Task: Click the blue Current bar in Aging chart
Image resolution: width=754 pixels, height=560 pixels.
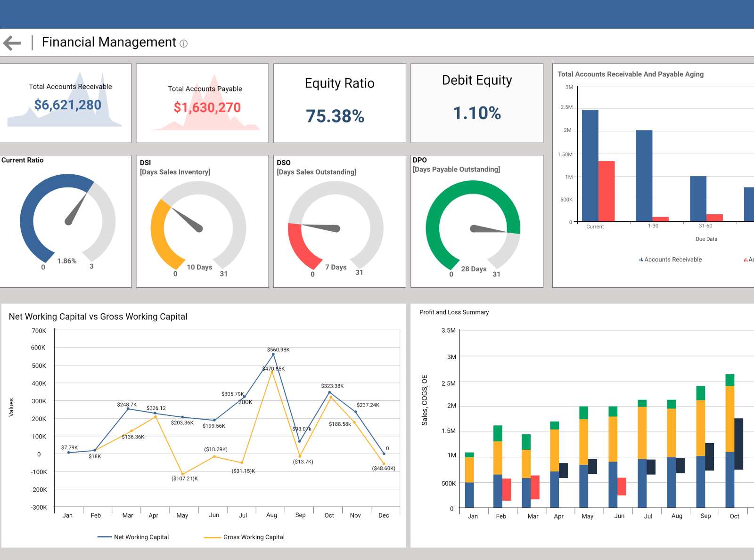Action: click(590, 165)
